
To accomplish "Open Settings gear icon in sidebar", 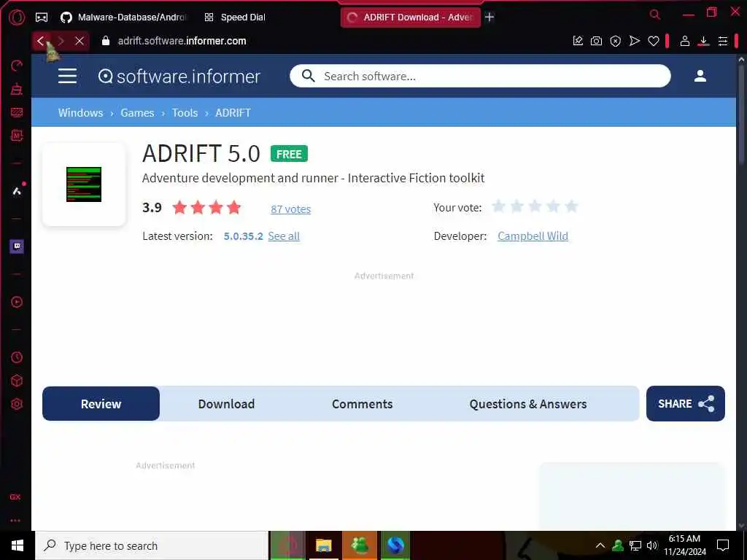I will click(17, 404).
